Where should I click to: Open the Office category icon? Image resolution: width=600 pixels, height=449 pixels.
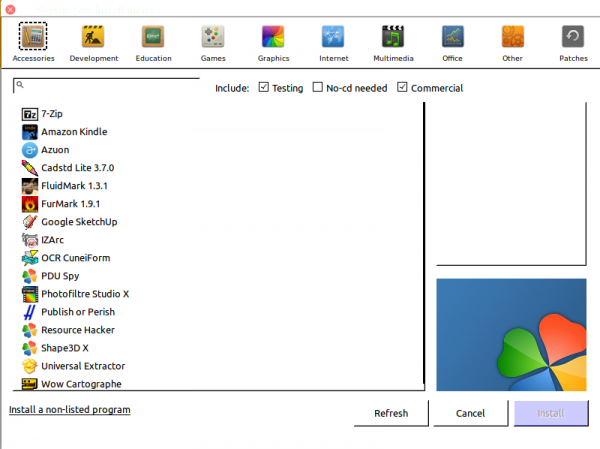click(453, 36)
